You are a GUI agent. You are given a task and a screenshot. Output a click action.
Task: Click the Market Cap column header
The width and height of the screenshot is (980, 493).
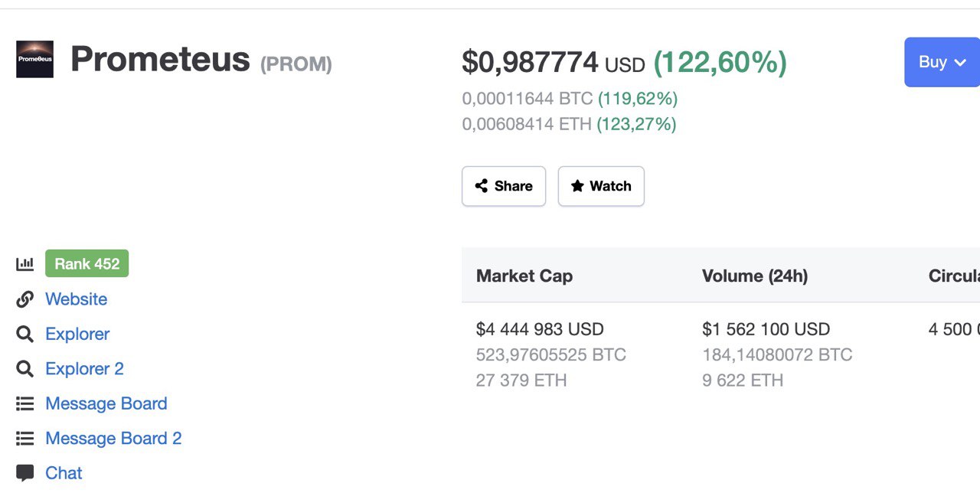(524, 276)
